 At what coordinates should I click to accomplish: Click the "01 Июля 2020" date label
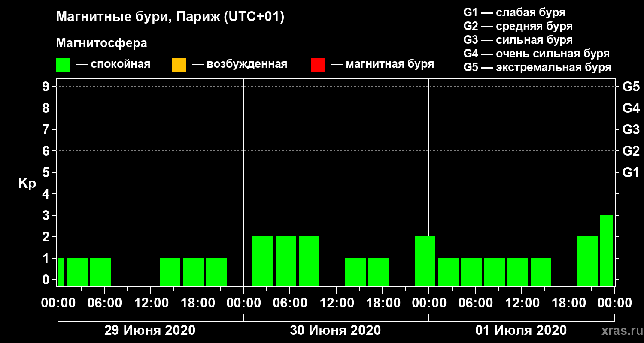click(521, 331)
